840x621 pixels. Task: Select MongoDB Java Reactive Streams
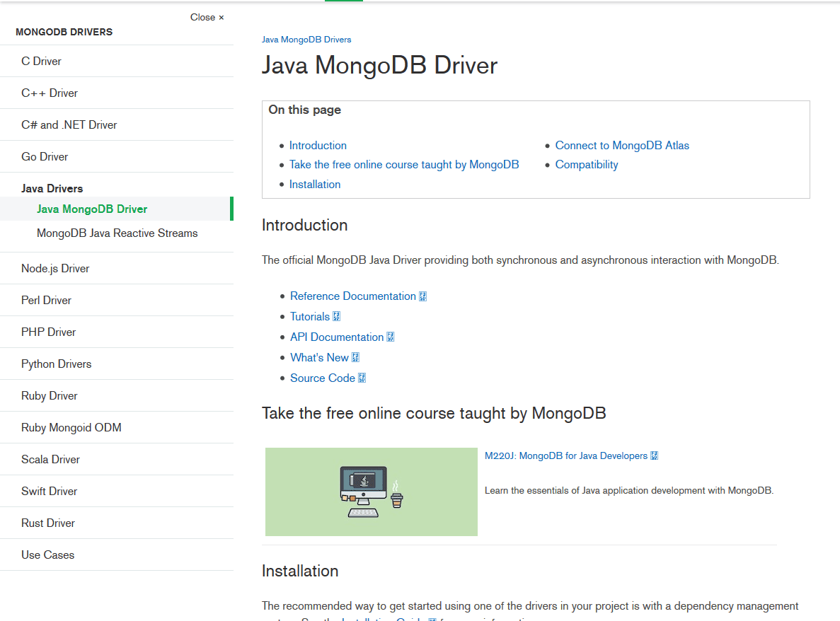coord(117,233)
